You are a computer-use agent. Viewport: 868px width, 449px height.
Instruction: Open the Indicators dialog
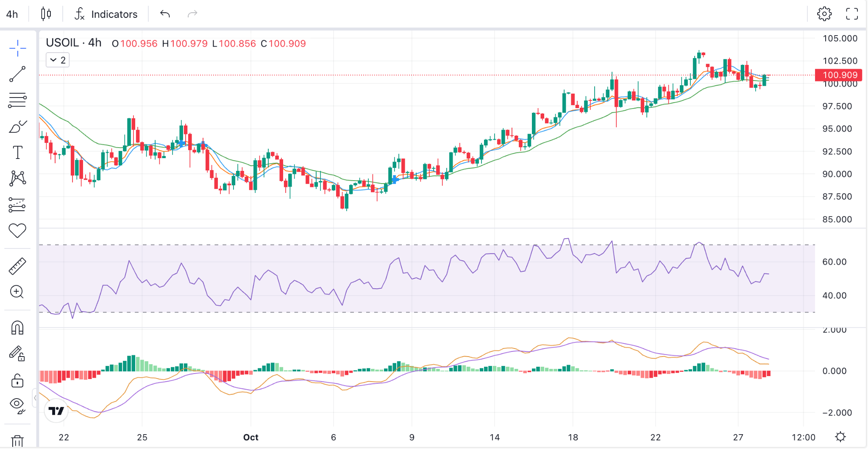tap(106, 14)
